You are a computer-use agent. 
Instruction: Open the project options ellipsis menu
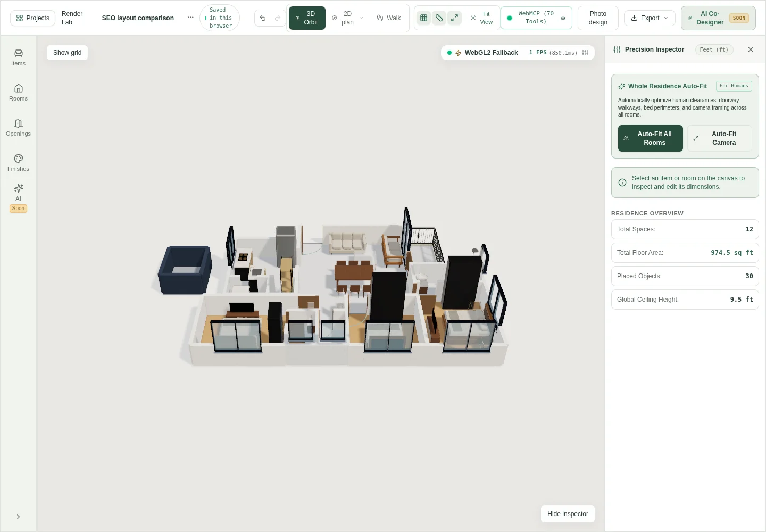click(x=190, y=18)
